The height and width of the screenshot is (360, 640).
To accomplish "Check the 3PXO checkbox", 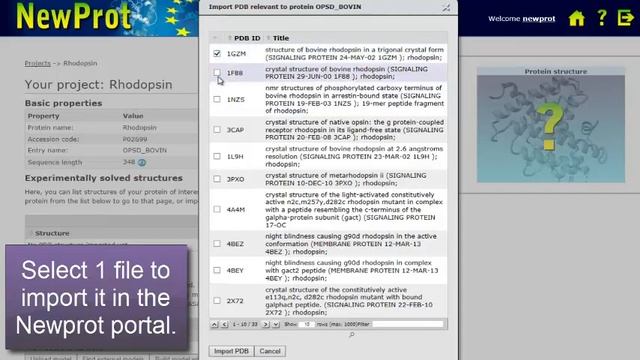I will pyautogui.click(x=217, y=179).
